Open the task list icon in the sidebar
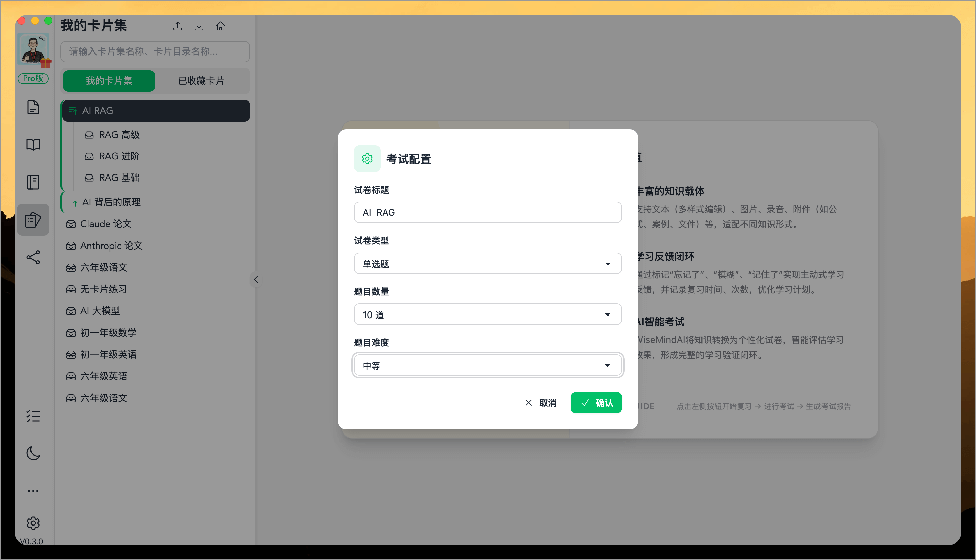Screen dimensions: 976x560 click(33, 416)
